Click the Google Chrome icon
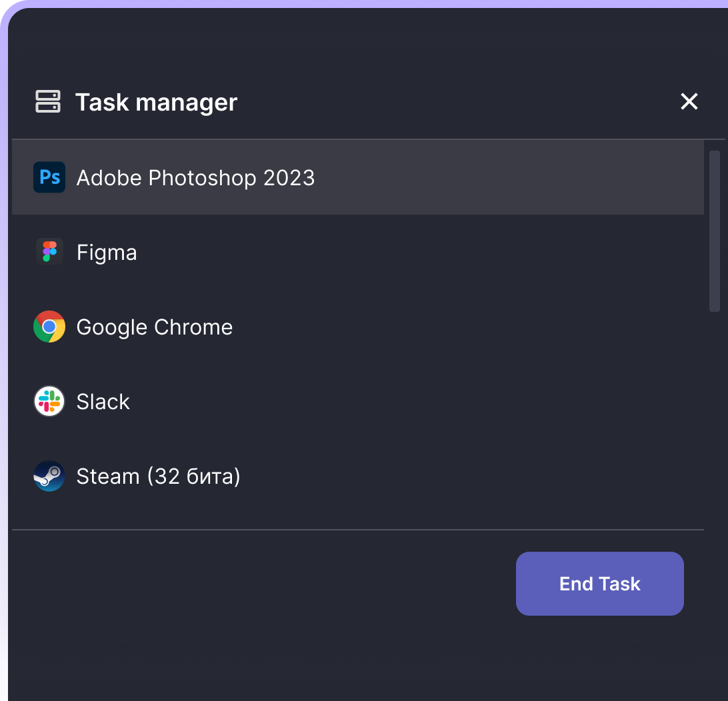Screen dimensions: 728x701 tap(49, 327)
